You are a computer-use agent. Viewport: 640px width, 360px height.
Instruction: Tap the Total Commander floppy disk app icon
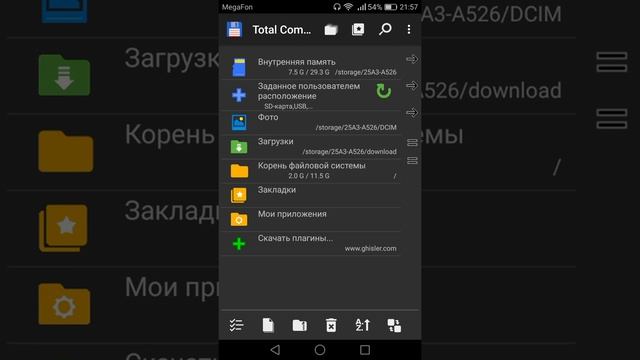click(235, 29)
